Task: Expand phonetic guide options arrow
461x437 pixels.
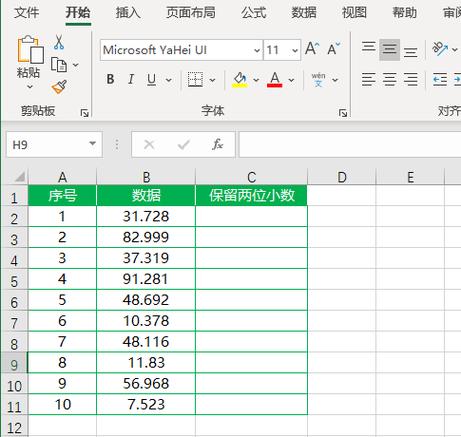Action: (x=335, y=80)
